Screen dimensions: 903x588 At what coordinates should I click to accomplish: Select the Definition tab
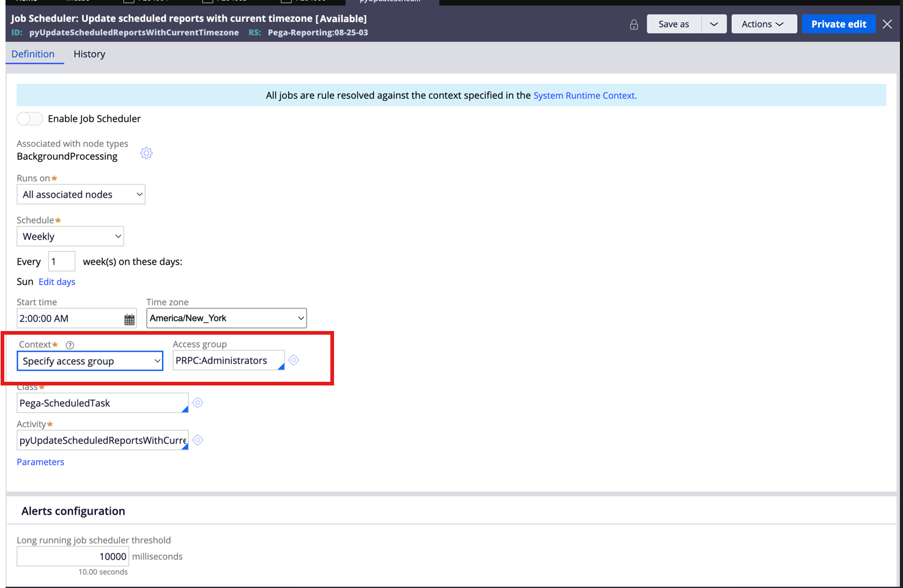pyautogui.click(x=33, y=54)
